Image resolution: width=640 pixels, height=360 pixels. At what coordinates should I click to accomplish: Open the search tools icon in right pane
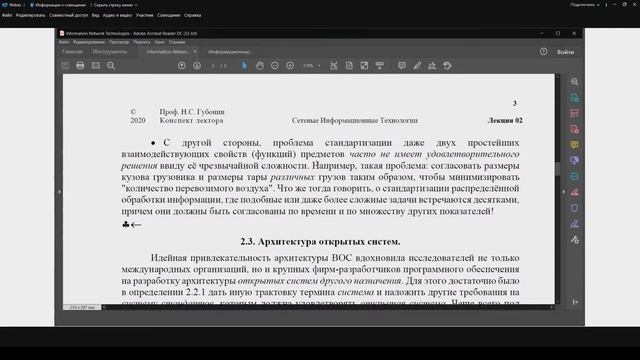(574, 82)
